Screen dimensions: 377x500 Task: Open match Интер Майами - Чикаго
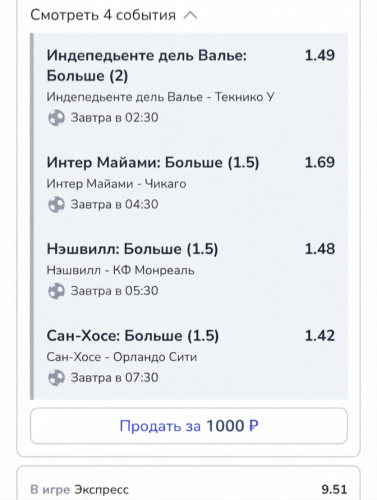point(116,184)
